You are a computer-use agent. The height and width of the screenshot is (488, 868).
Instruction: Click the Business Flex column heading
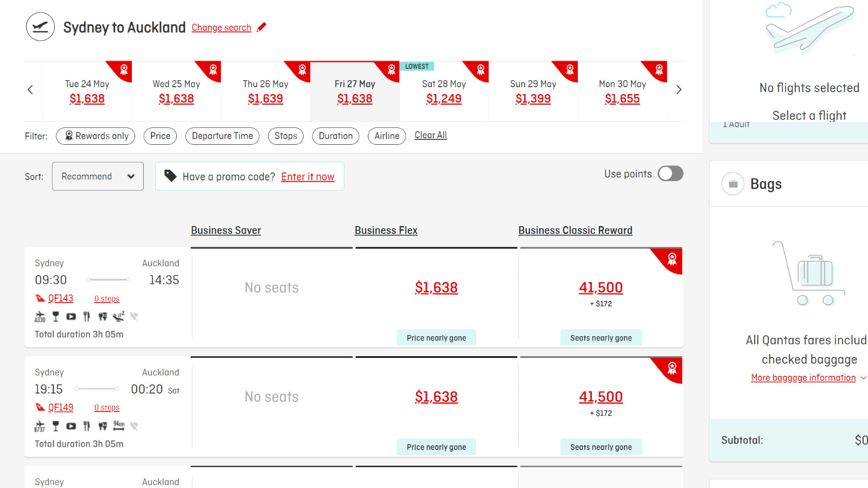(x=386, y=230)
